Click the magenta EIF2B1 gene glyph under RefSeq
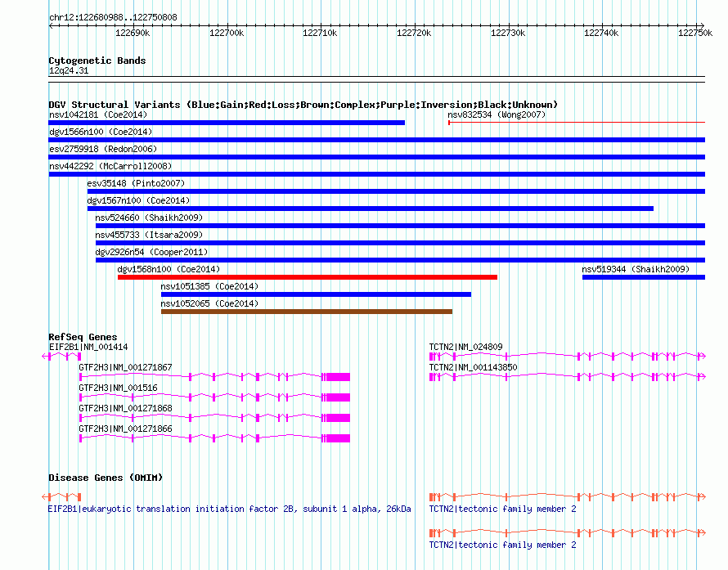 click(x=61, y=357)
